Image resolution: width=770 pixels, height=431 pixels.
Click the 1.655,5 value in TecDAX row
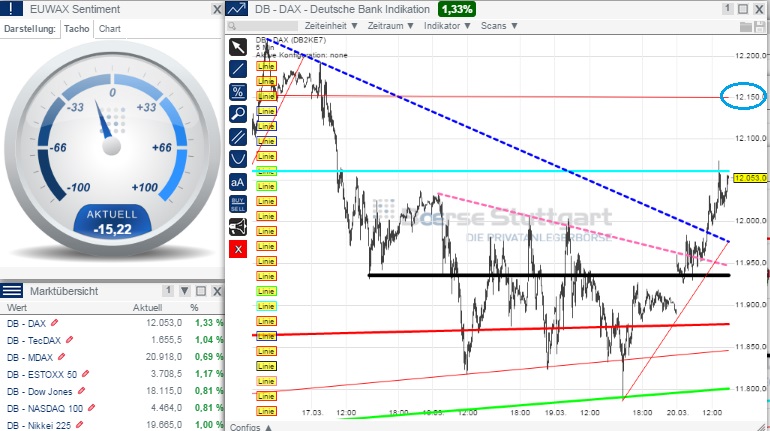[x=166, y=340]
